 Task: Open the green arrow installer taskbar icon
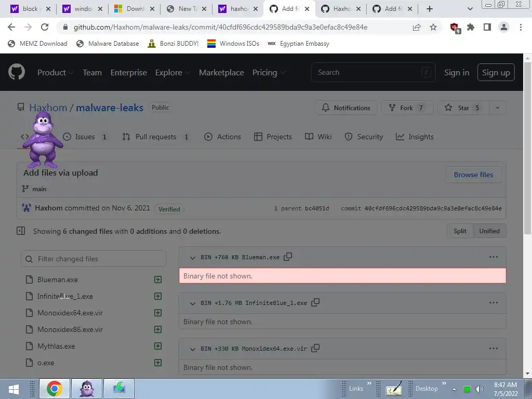(119, 389)
